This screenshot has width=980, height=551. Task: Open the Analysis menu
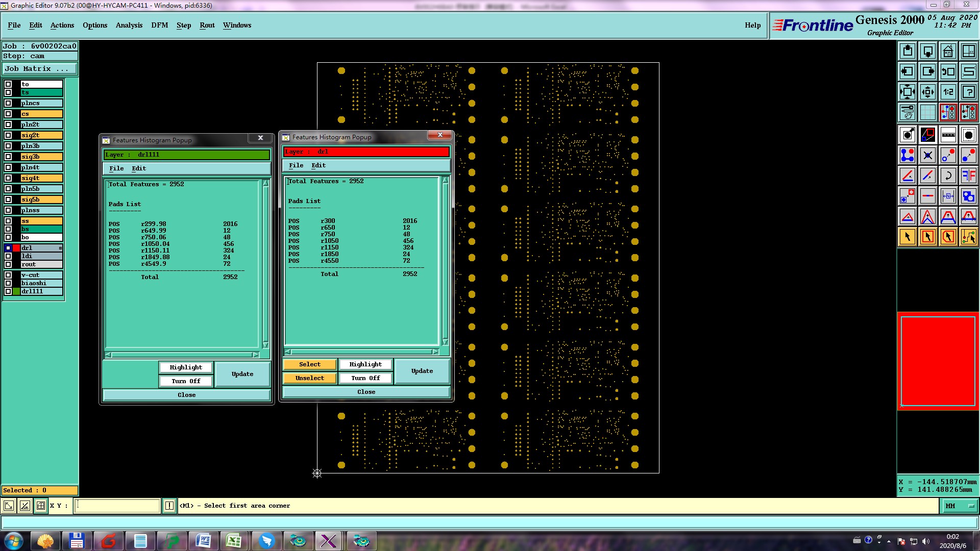129,25
